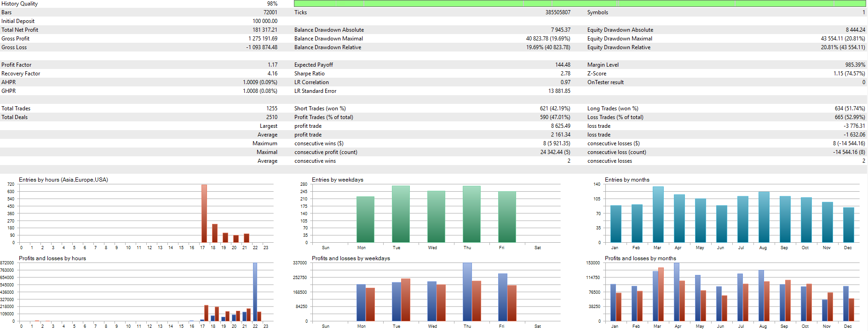Click the green History Quality progress bar
Viewport: 868px width, 331px height.
pos(580,4)
